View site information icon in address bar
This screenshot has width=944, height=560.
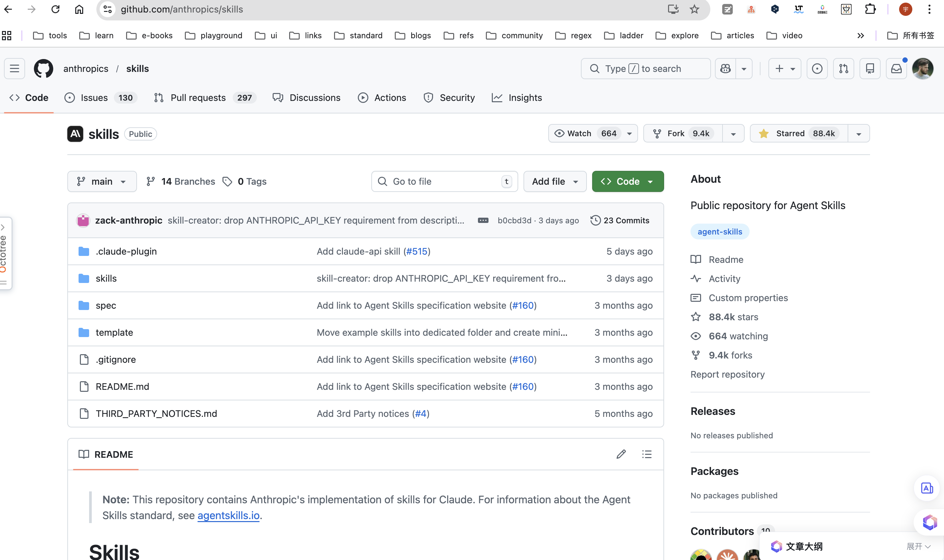click(108, 9)
